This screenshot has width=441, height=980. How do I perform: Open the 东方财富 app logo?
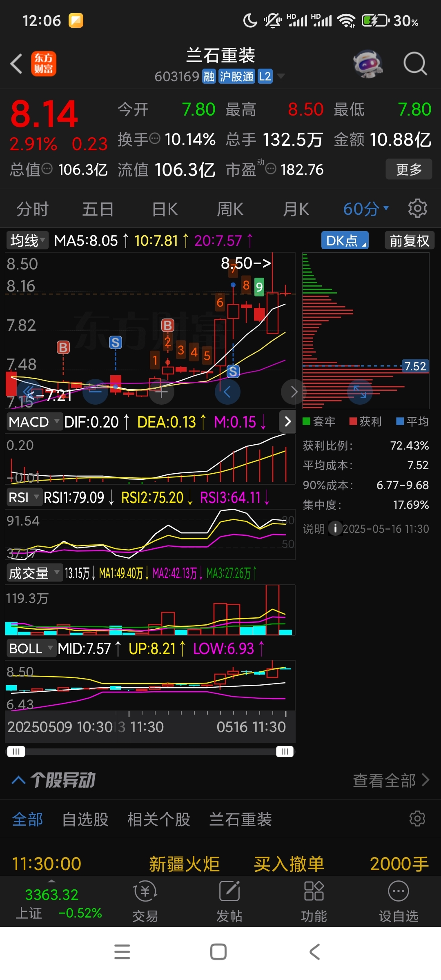tap(44, 64)
